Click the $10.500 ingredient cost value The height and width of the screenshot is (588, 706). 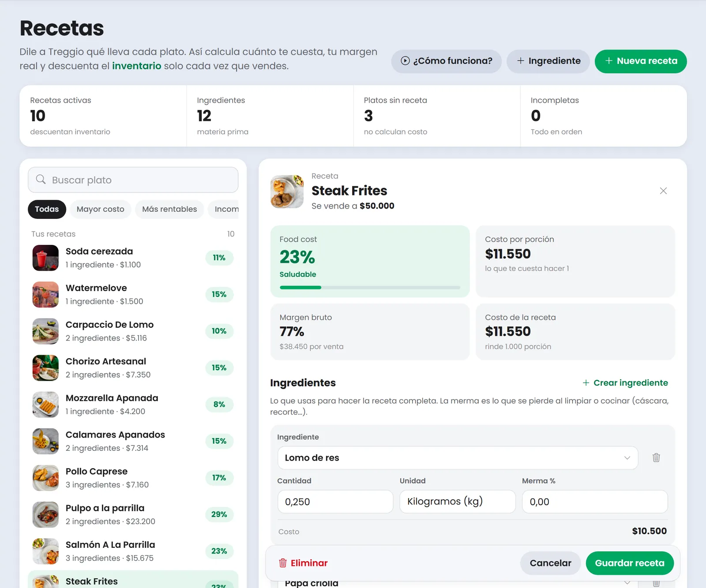tap(649, 531)
